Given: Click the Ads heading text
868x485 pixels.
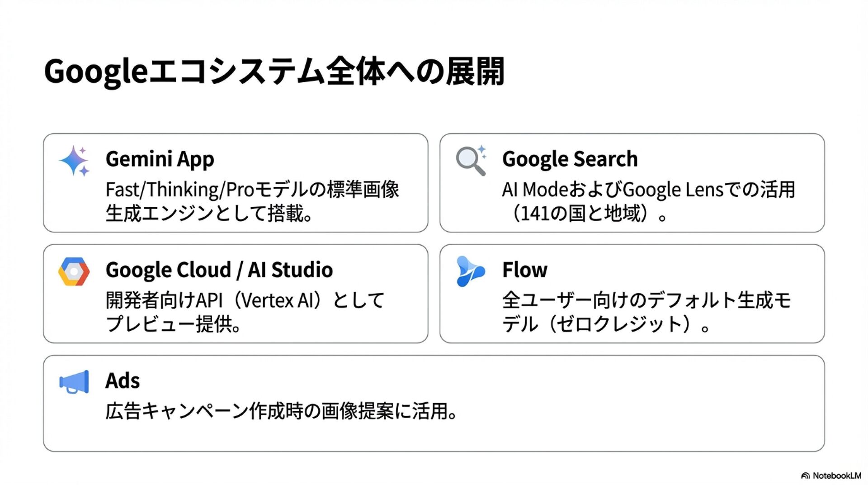Looking at the screenshot, I should tap(123, 380).
